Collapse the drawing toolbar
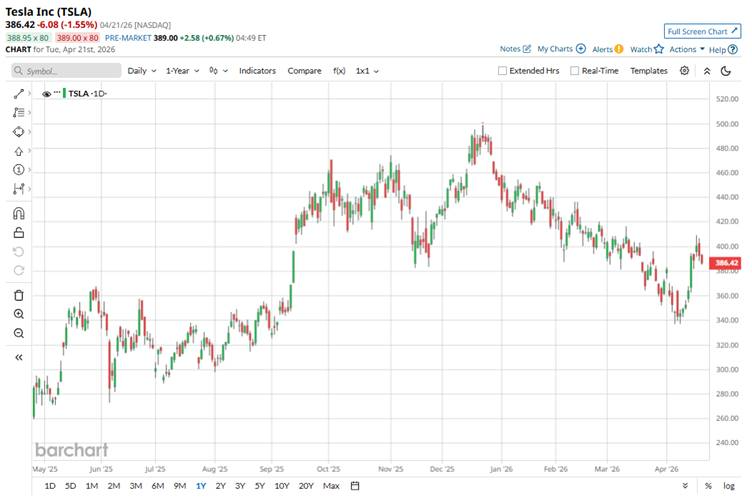Screen dimensions: 752x503 point(19,357)
